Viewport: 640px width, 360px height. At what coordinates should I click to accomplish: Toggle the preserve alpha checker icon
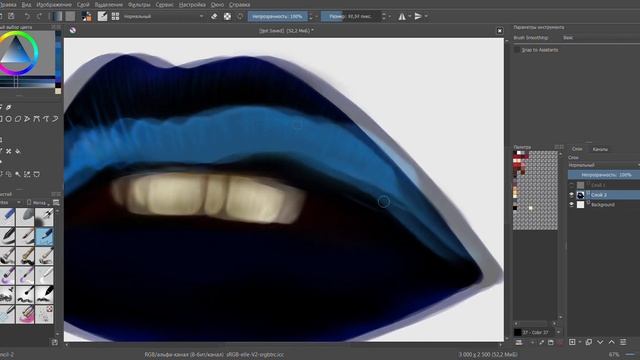(x=227, y=16)
